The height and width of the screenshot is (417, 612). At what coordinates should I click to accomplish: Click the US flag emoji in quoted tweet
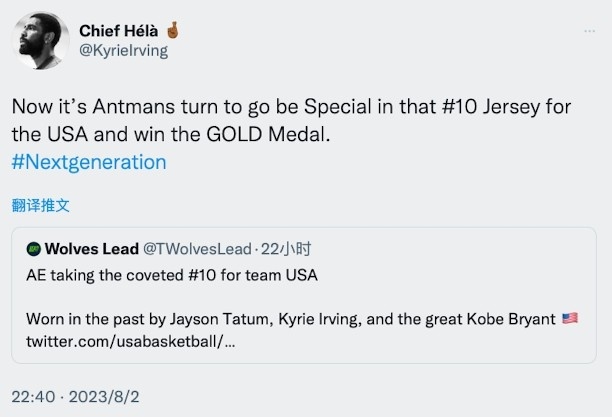click(569, 319)
